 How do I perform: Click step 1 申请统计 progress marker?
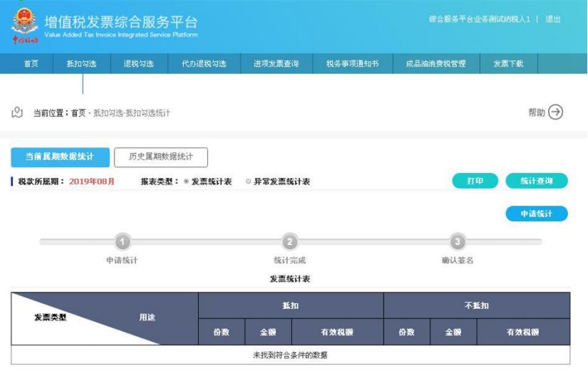(x=123, y=242)
